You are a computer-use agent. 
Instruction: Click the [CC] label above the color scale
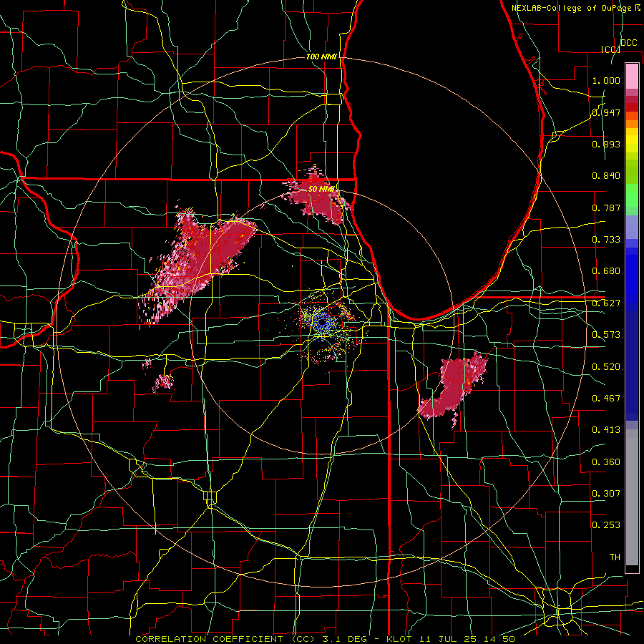tap(611, 49)
